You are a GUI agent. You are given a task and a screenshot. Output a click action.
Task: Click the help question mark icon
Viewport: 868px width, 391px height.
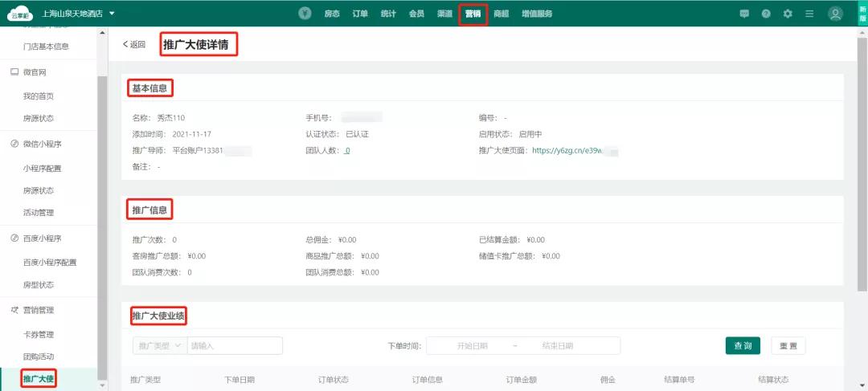tap(766, 14)
